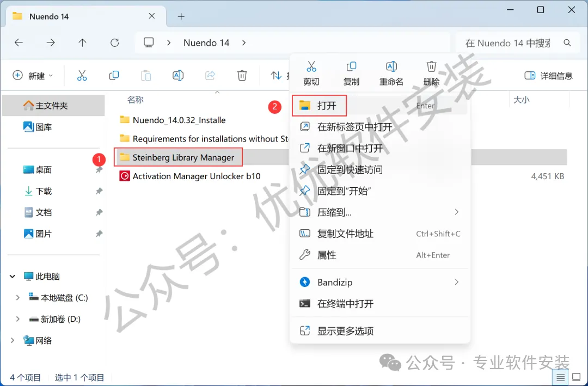The height and width of the screenshot is (386, 588).
Task: Select 打开 in the context menu
Action: (x=380, y=106)
